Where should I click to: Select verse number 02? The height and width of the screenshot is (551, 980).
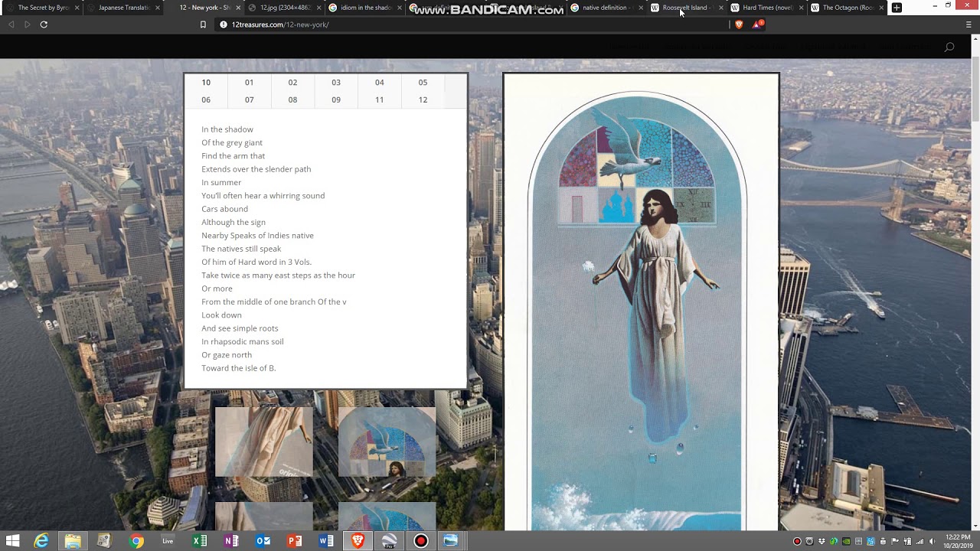(292, 82)
